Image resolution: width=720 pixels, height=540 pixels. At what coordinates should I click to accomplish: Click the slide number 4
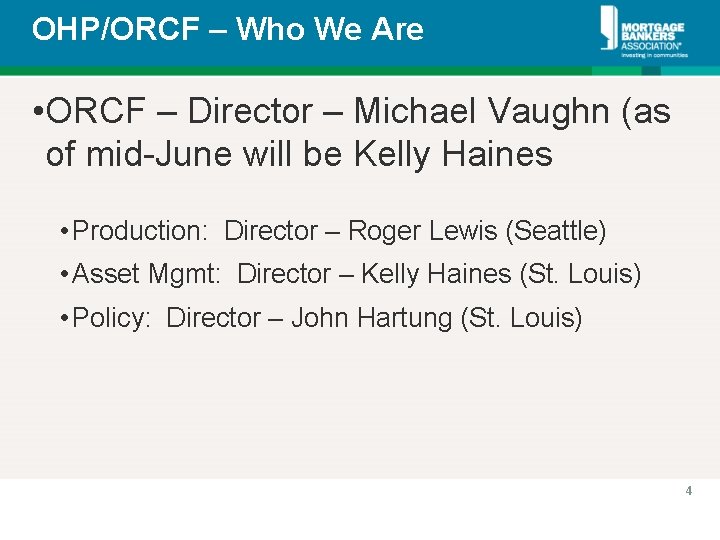pos(688,491)
